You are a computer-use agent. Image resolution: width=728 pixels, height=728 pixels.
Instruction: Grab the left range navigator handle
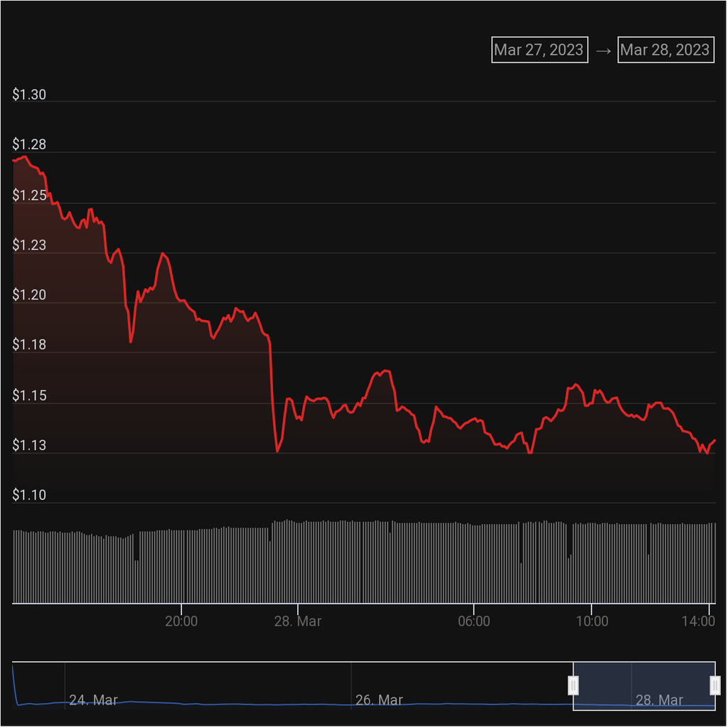click(574, 686)
